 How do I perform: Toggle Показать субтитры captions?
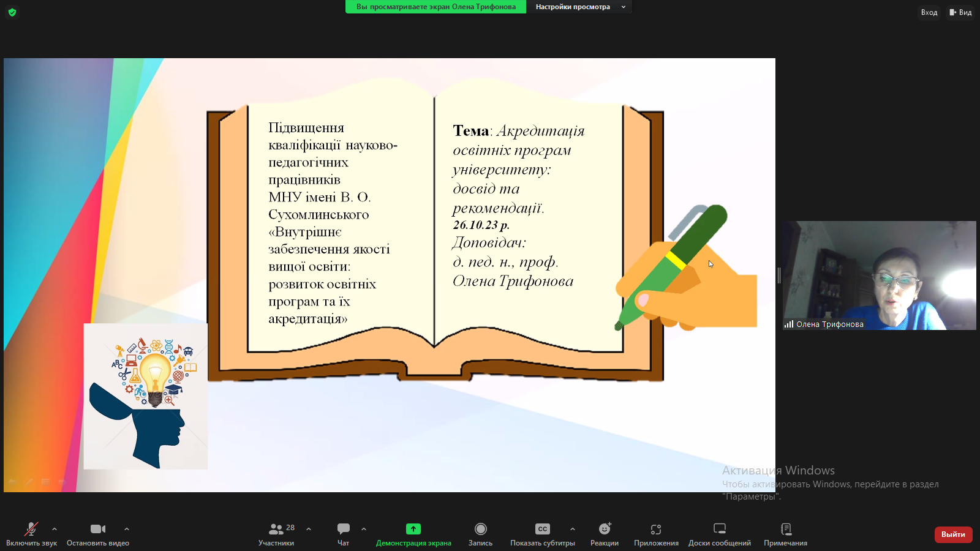point(543,534)
